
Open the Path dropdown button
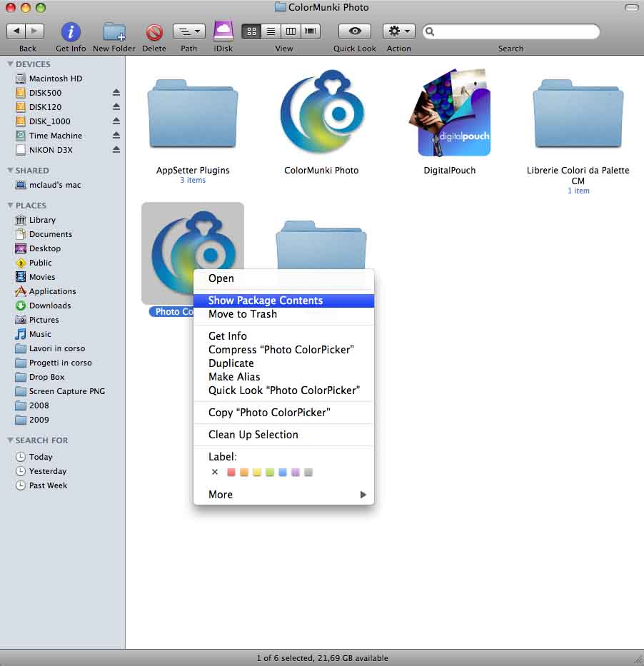click(x=189, y=31)
